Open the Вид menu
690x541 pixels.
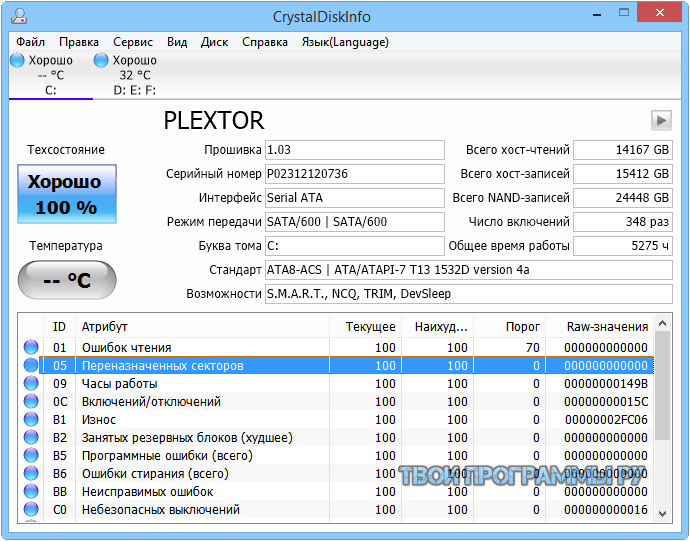pyautogui.click(x=177, y=42)
